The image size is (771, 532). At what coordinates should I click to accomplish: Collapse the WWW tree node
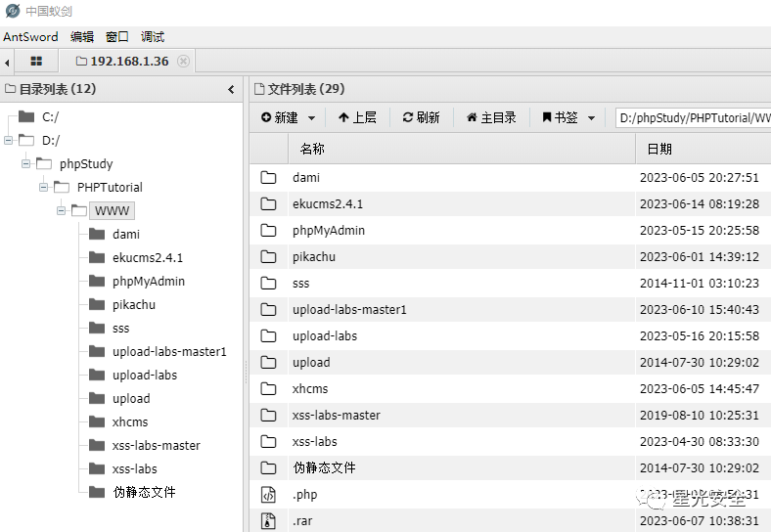click(x=62, y=211)
